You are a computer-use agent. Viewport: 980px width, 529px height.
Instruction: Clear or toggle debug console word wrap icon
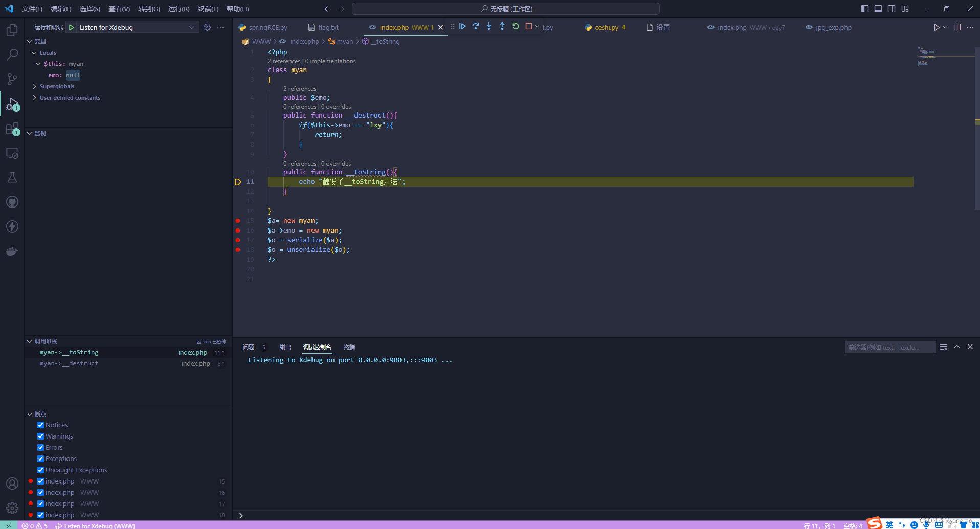click(944, 347)
